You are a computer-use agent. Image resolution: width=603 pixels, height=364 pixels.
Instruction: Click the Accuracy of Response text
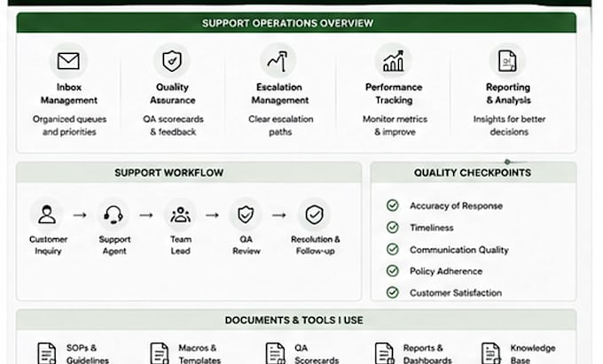tap(456, 205)
